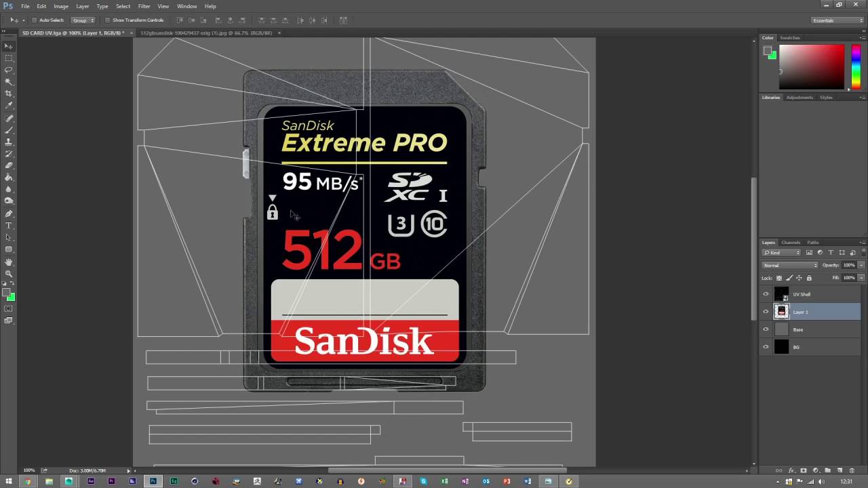Open the Fill slider dropdown arrow

tap(861, 278)
